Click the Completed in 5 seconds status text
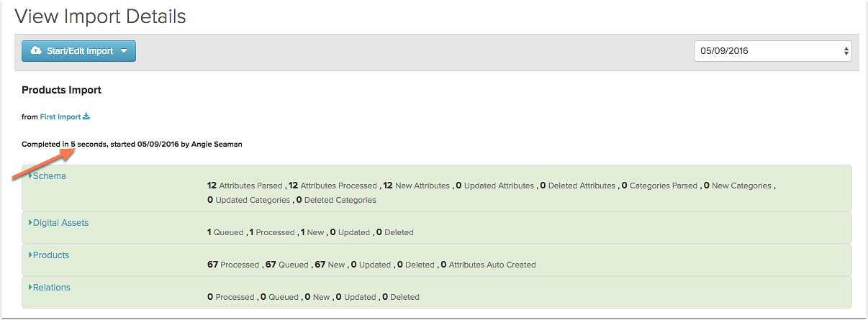Screen dimensions: 868x320 tap(63, 144)
